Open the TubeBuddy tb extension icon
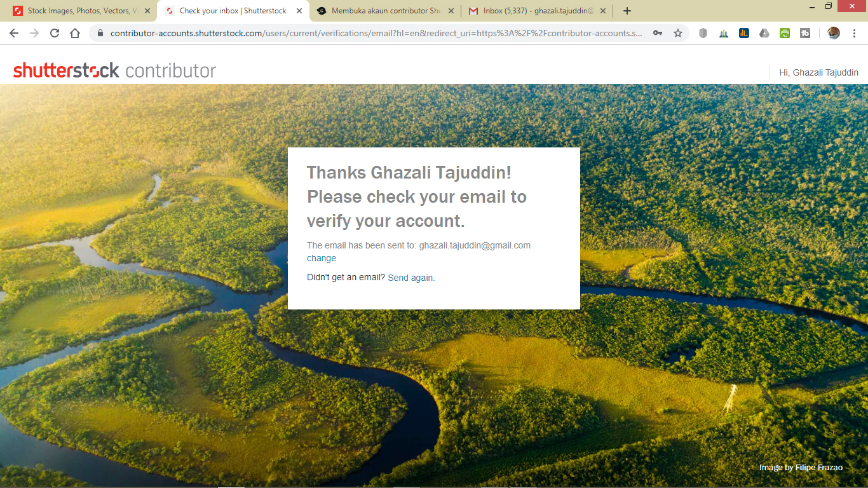The image size is (868, 488). click(x=805, y=33)
